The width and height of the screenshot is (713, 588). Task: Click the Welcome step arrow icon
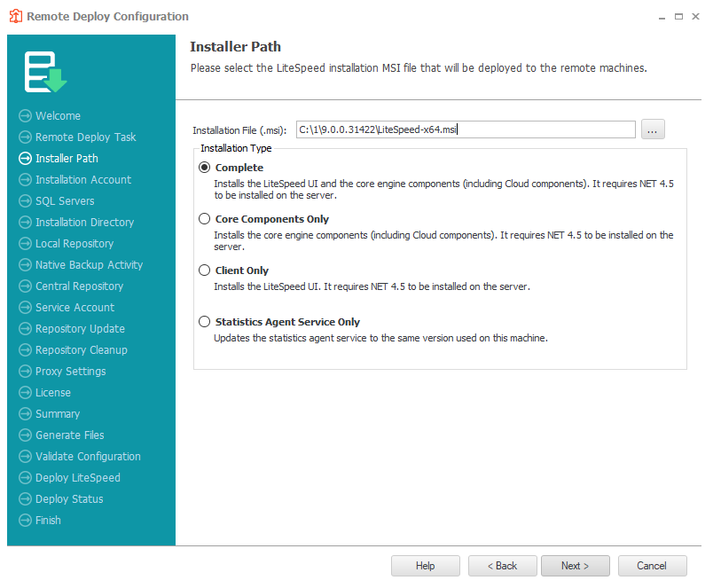coord(25,116)
